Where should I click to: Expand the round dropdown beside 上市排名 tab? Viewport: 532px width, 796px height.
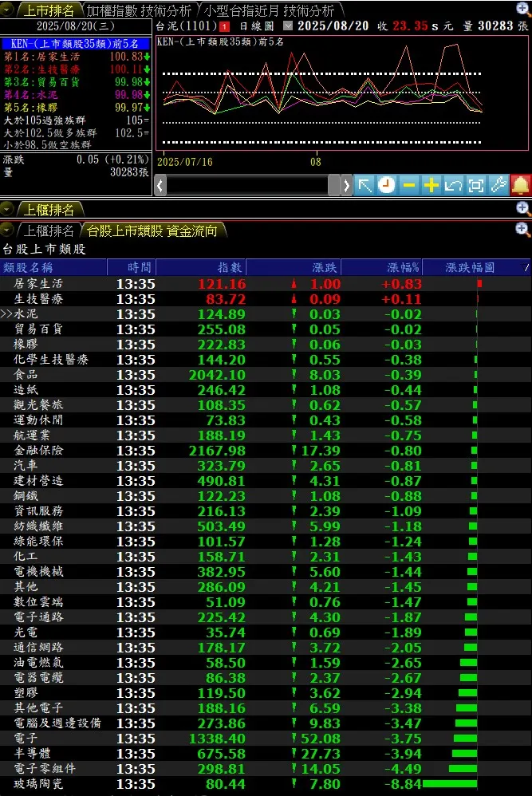pyautogui.click(x=7, y=10)
